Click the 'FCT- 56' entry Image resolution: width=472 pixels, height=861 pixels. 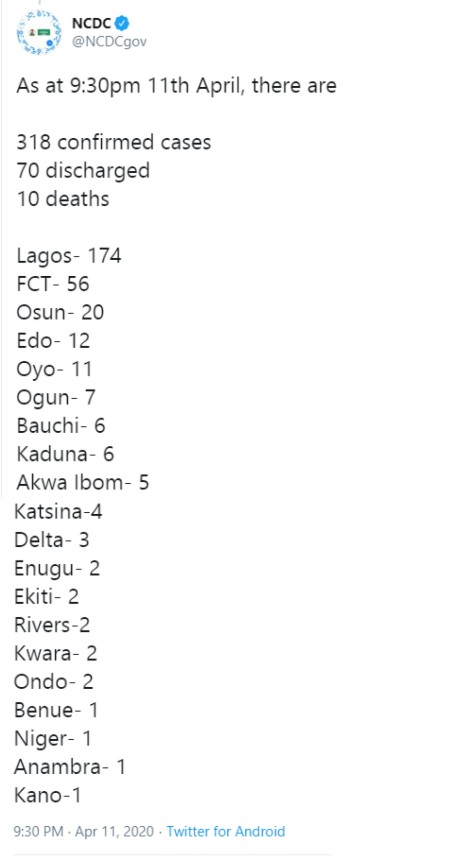click(x=53, y=284)
